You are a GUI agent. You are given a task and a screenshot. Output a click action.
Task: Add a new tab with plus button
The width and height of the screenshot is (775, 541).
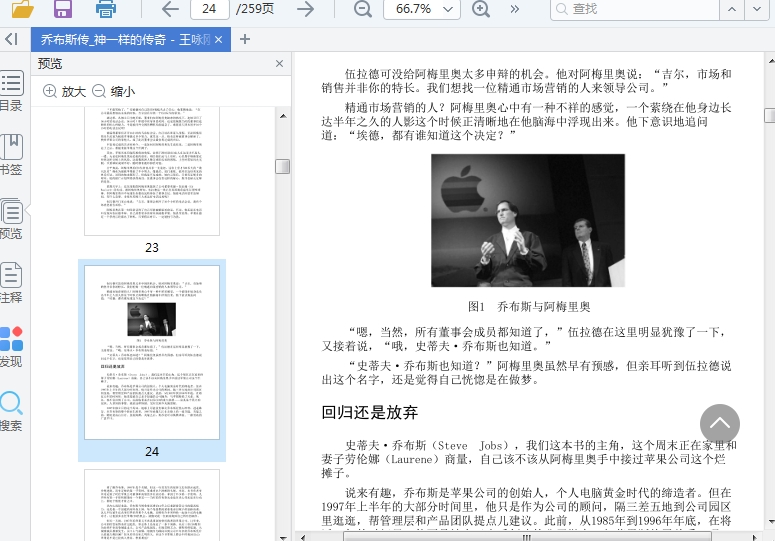pyautogui.click(x=245, y=39)
